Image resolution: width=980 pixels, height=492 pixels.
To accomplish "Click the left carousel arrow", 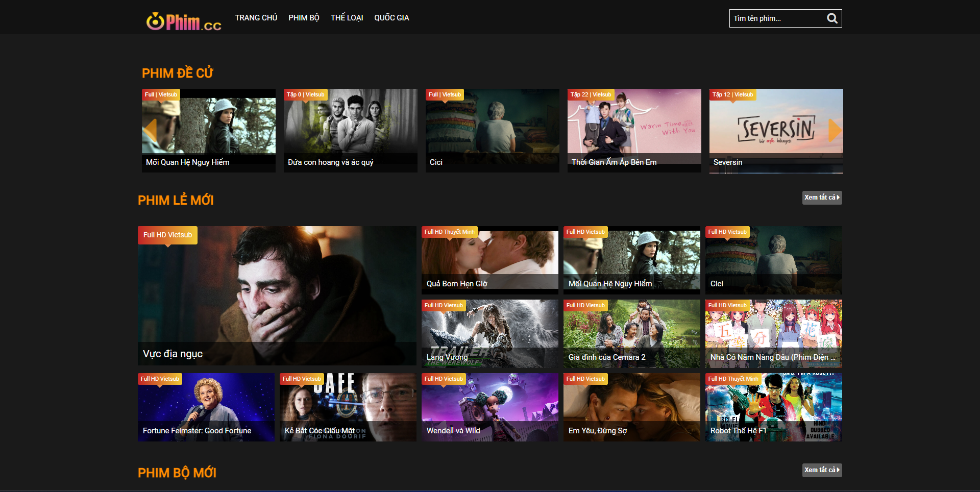I will click(x=150, y=130).
